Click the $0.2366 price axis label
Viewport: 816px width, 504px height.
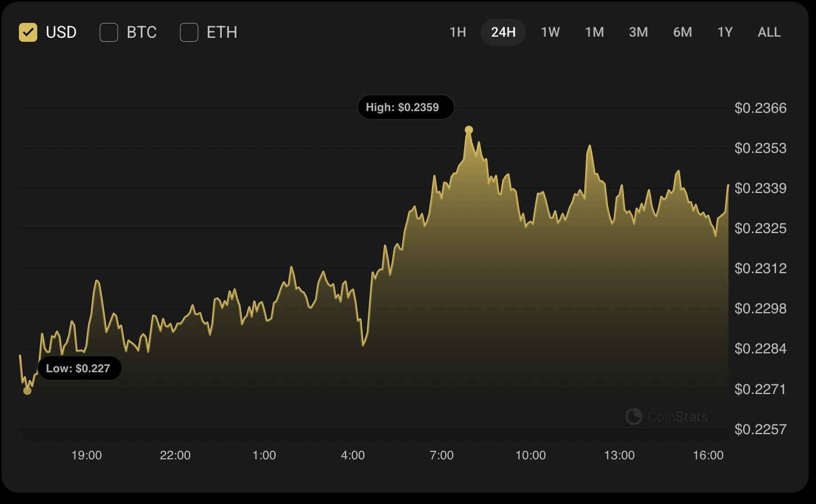click(x=760, y=108)
